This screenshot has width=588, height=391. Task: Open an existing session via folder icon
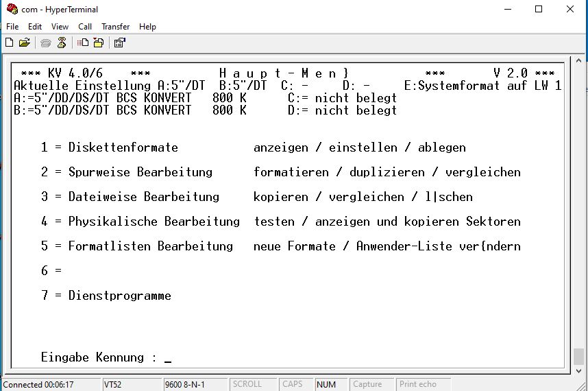point(25,43)
